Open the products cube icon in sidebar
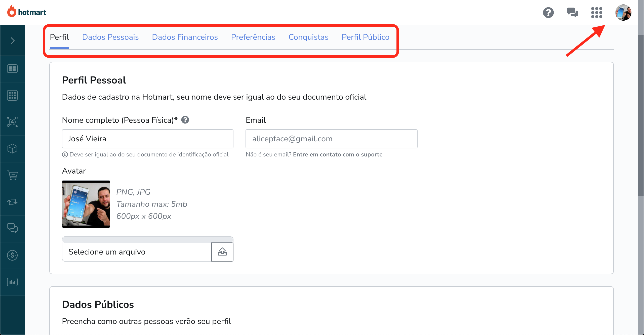Screen dimensions: 644x335 [x=12, y=149]
